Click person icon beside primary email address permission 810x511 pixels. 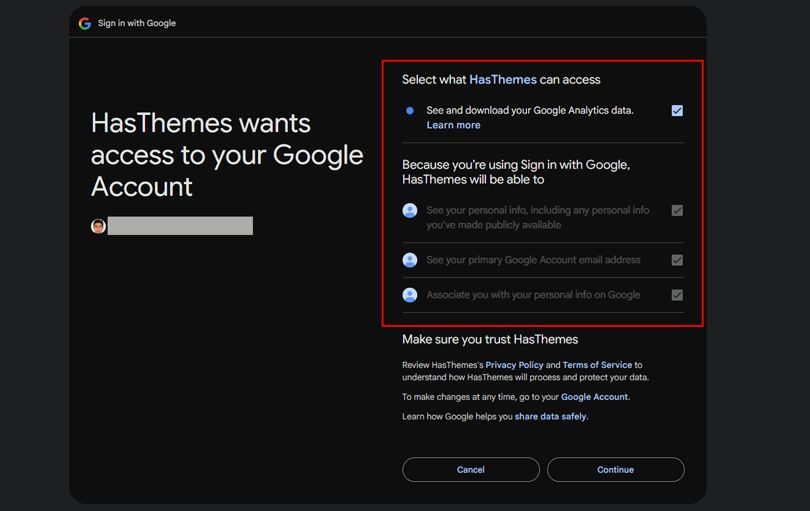pos(410,260)
